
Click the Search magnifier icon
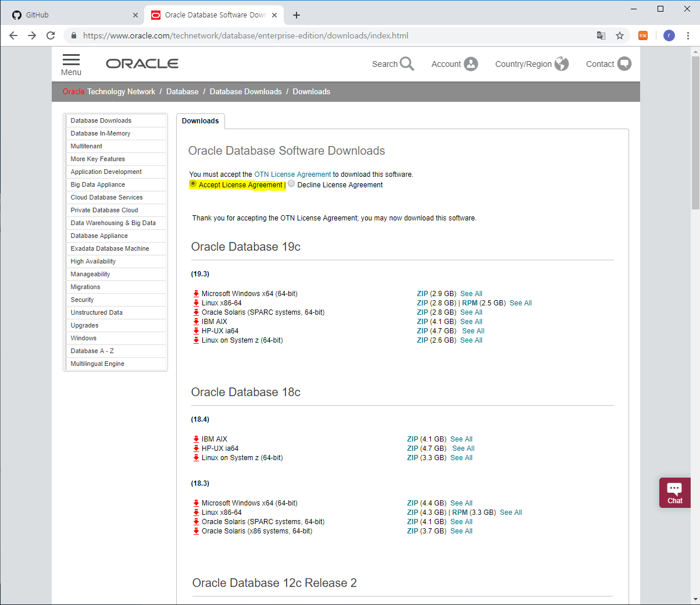point(407,64)
